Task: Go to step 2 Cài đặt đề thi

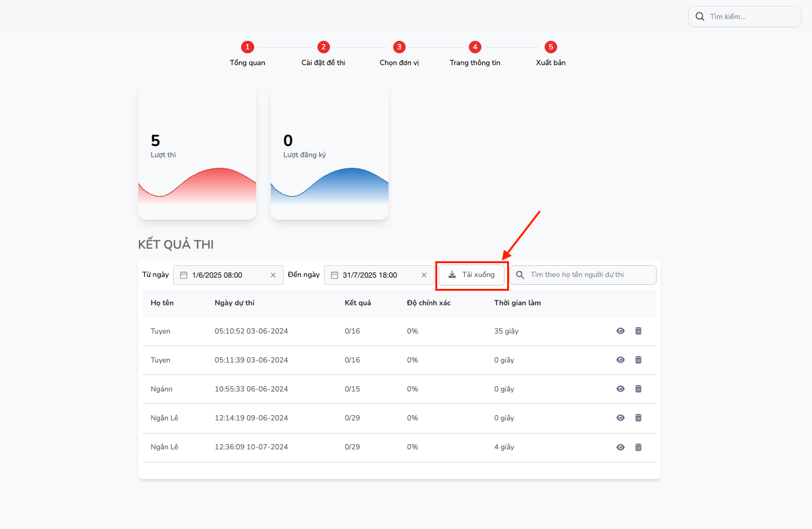Action: coord(323,47)
